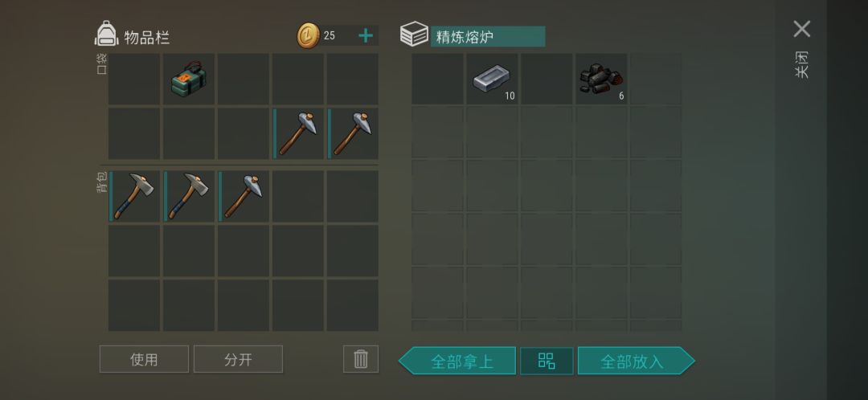Select the coal stack of 6

tap(601, 79)
